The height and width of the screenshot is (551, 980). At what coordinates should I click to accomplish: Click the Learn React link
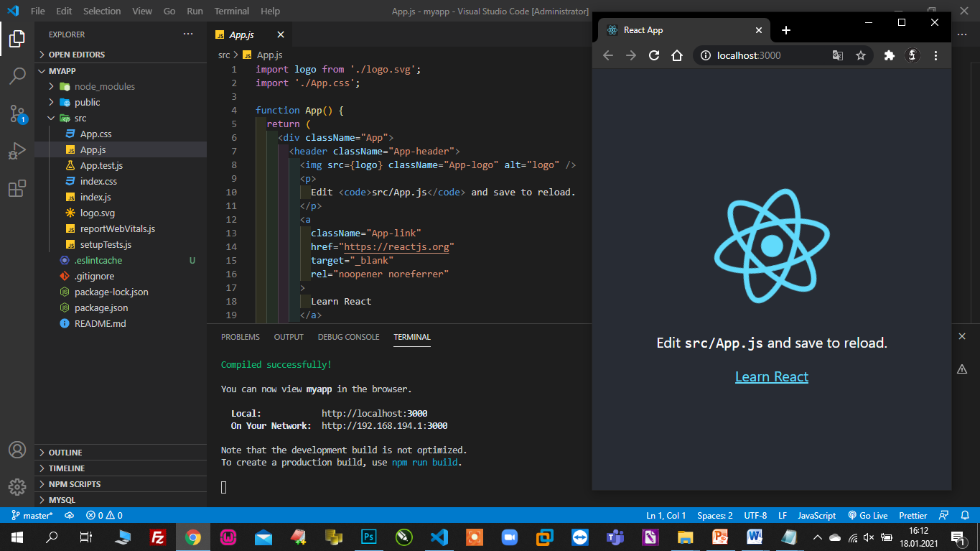pyautogui.click(x=771, y=376)
